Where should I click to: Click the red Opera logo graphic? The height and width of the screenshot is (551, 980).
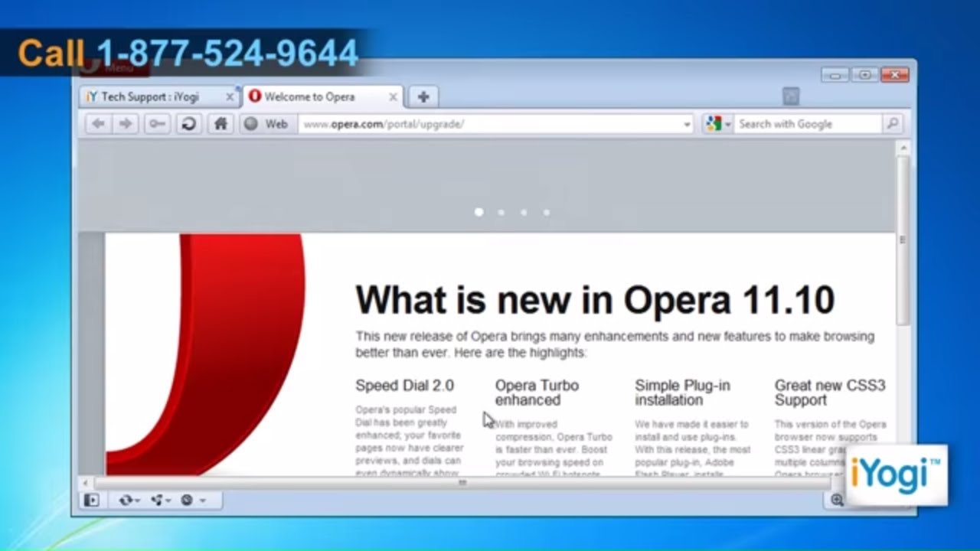(205, 354)
